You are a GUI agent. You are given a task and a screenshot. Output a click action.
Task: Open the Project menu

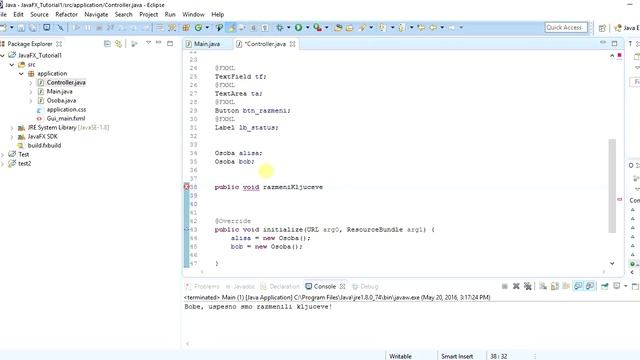point(149,14)
